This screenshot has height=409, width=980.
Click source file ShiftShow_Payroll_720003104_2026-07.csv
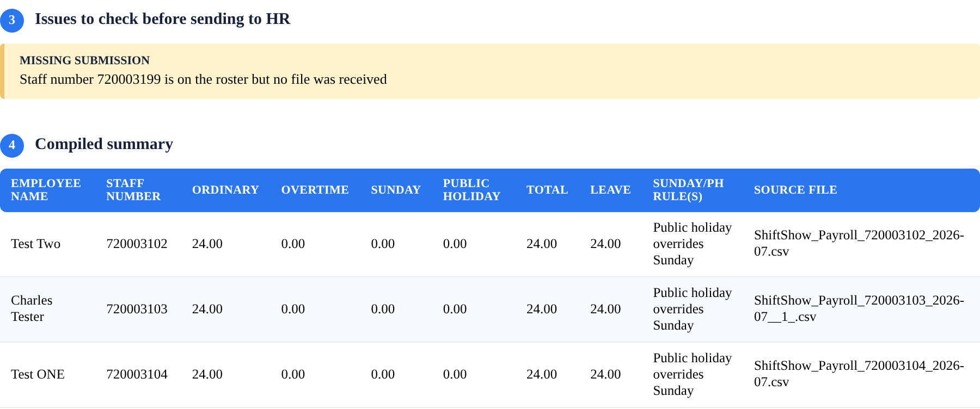(x=859, y=374)
